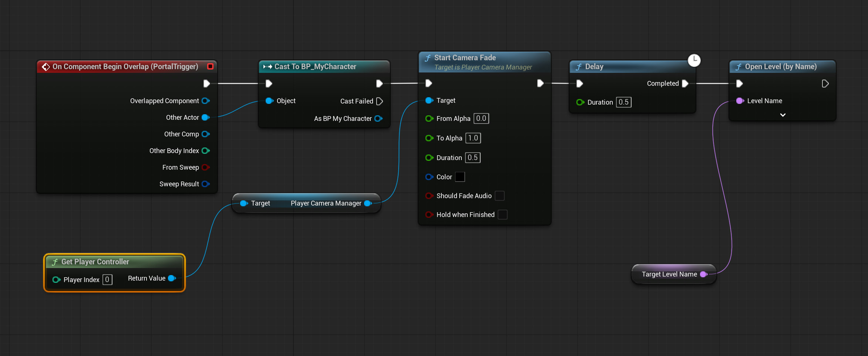The height and width of the screenshot is (356, 868).
Task: Click the As BP My Character output pin
Action: coord(379,119)
